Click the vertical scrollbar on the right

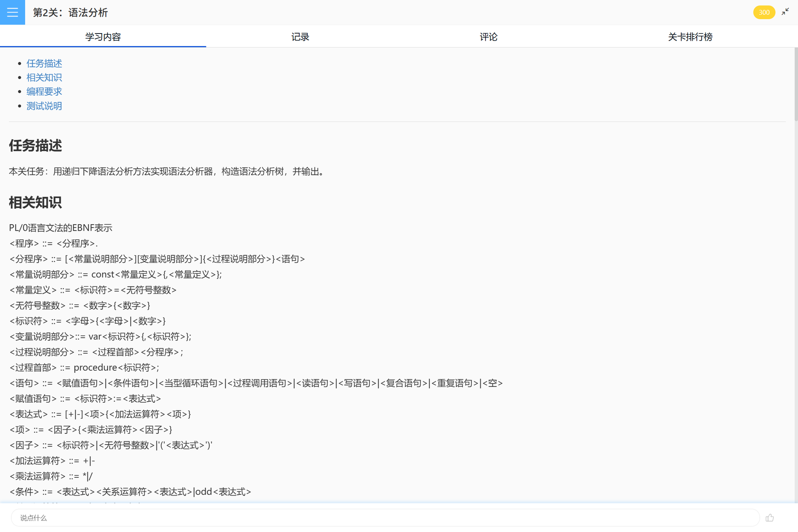(x=796, y=84)
